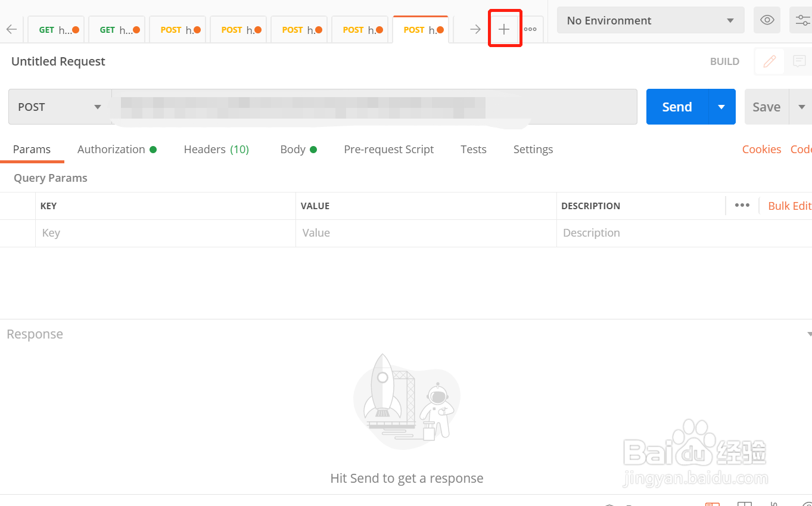The width and height of the screenshot is (812, 506).
Task: Switch to the Authorization tab
Action: click(117, 150)
